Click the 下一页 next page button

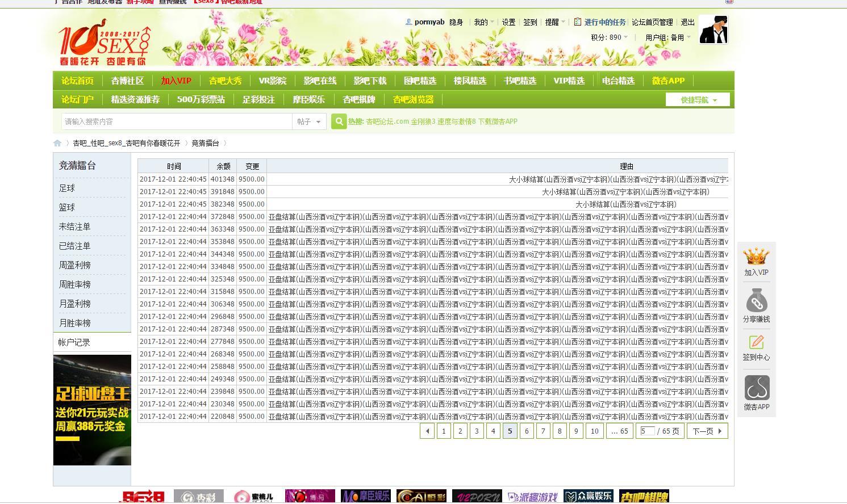pyautogui.click(x=707, y=431)
